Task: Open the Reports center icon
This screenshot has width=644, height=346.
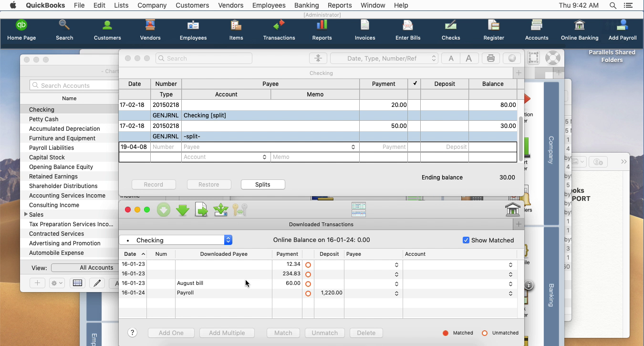Action: coord(322,30)
